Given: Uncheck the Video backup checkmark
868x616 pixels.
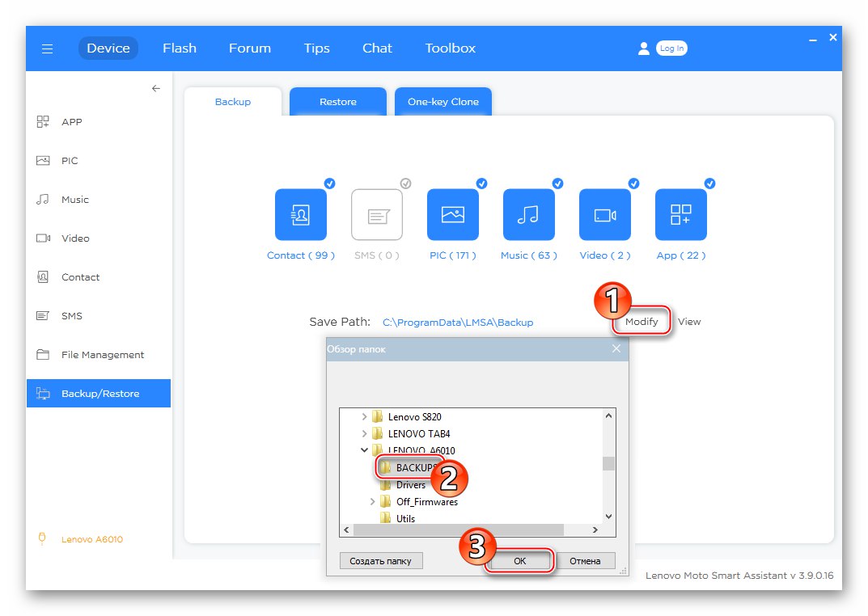Looking at the screenshot, I should pyautogui.click(x=634, y=184).
